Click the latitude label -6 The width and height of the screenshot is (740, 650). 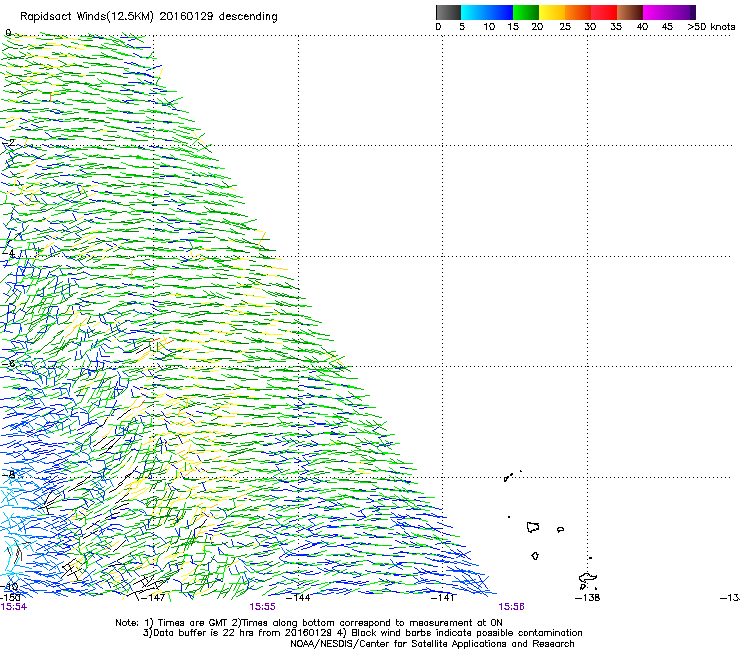8,364
